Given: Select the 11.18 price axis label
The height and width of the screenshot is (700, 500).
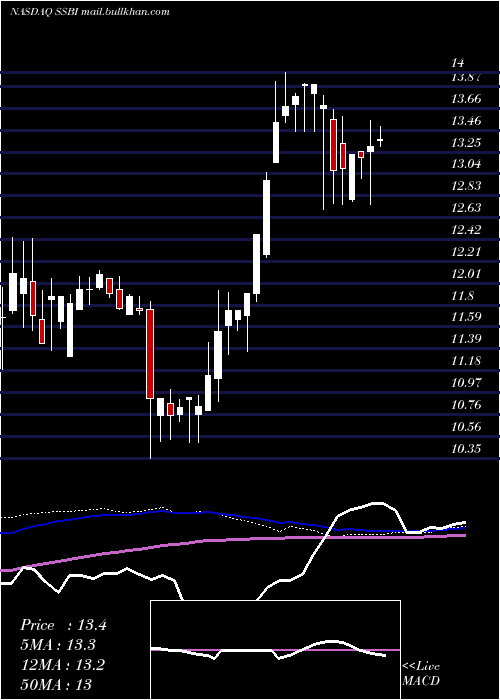Looking at the screenshot, I should 467,361.
